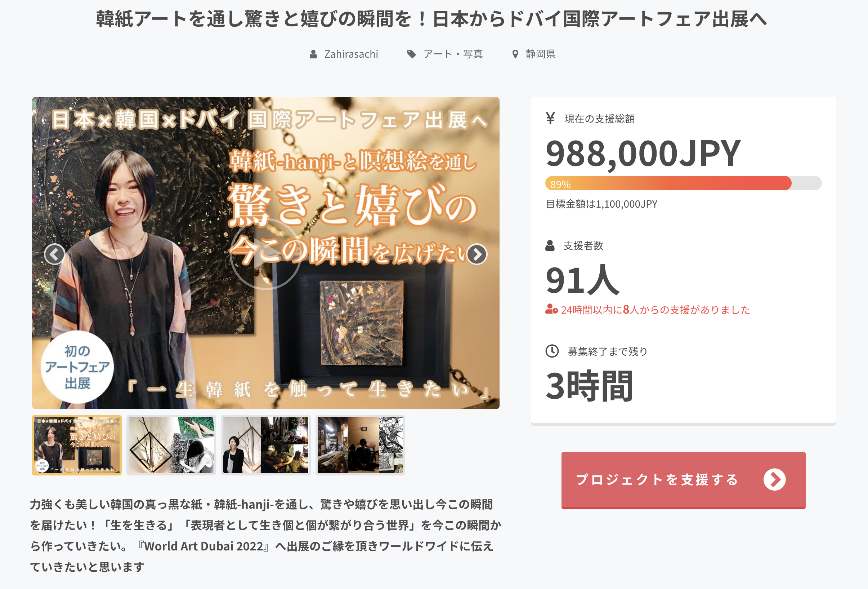Image resolution: width=868 pixels, height=589 pixels.
Task: Click the 89% funding progress bar
Action: tap(683, 183)
